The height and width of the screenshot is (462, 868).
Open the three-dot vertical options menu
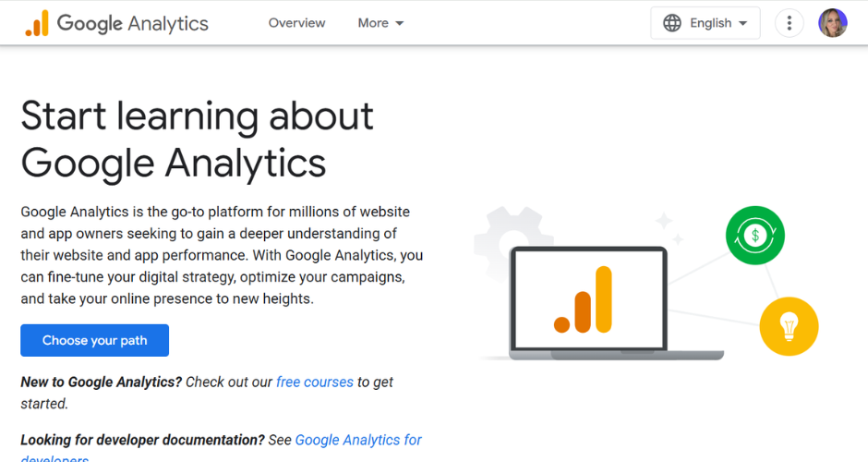(x=790, y=23)
